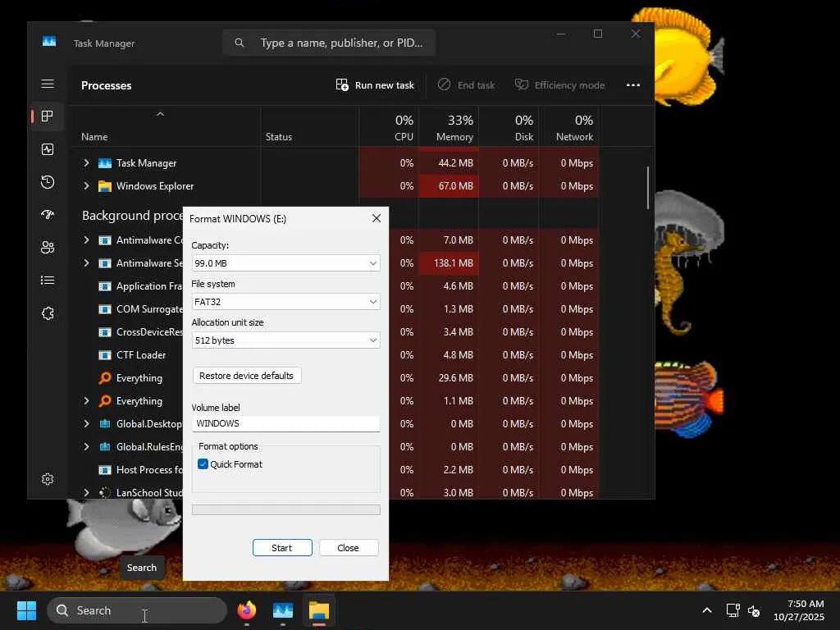Click the Windows Explorer folder row icon
This screenshot has height=630, width=840.
[x=105, y=186]
